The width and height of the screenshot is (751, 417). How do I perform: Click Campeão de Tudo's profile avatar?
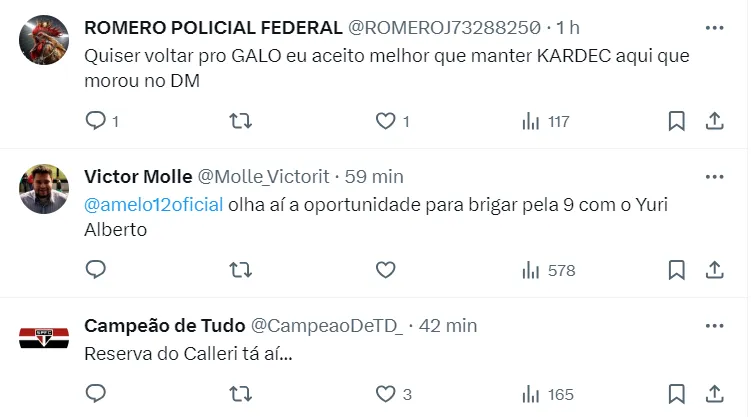tap(44, 337)
